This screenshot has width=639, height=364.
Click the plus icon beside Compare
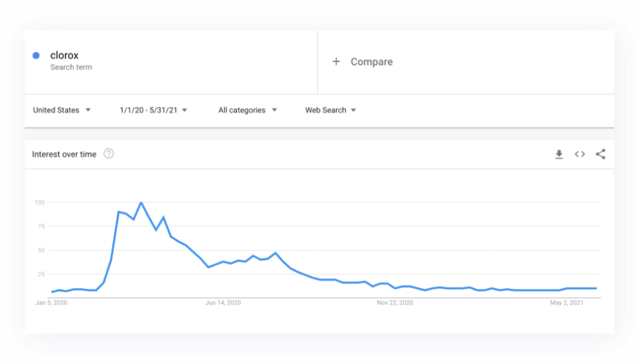[x=336, y=61]
